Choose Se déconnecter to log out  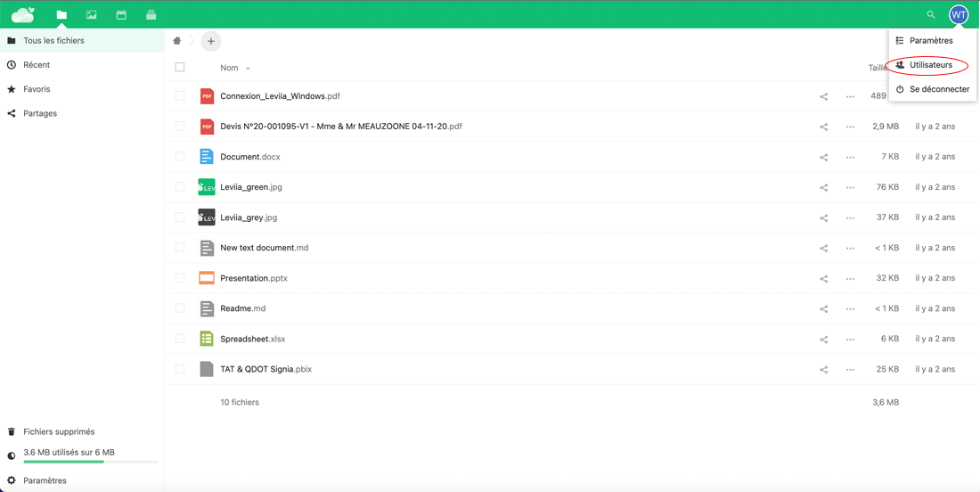click(932, 89)
